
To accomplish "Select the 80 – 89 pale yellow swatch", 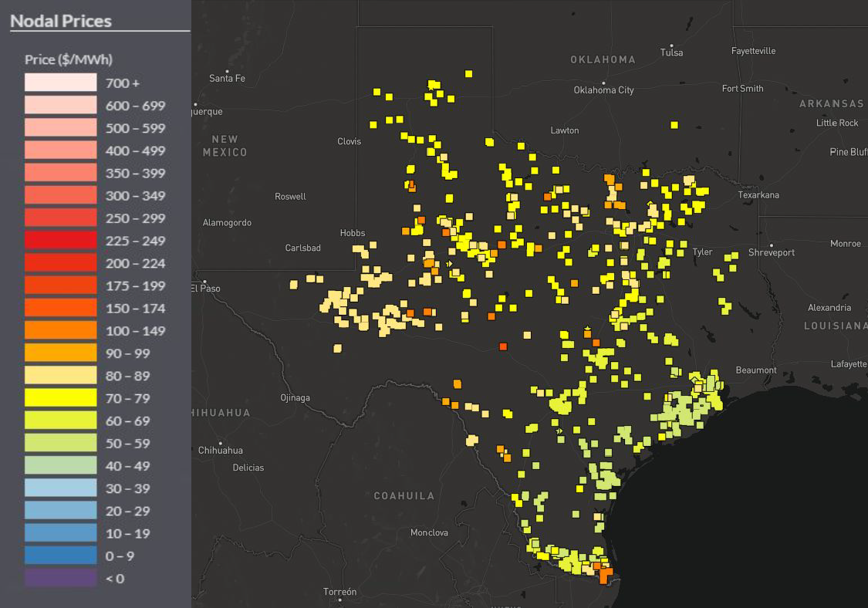I will tap(60, 376).
